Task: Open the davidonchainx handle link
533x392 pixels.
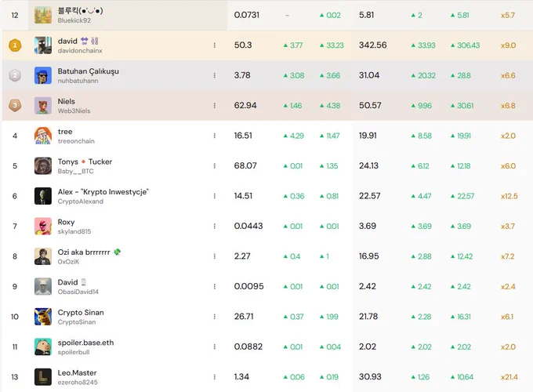Action: coord(80,51)
